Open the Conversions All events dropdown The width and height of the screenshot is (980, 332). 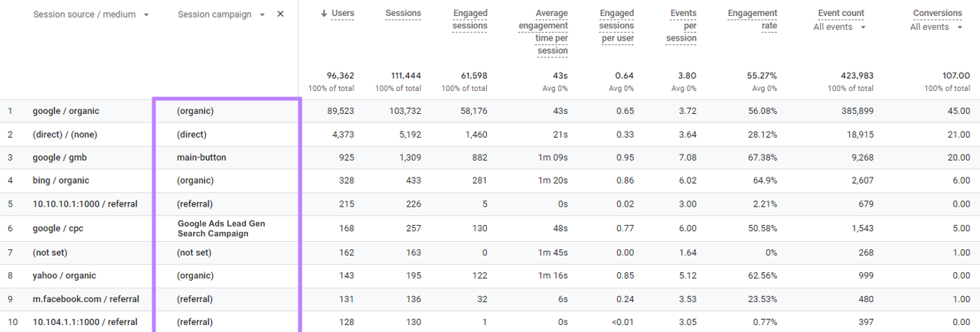click(959, 27)
